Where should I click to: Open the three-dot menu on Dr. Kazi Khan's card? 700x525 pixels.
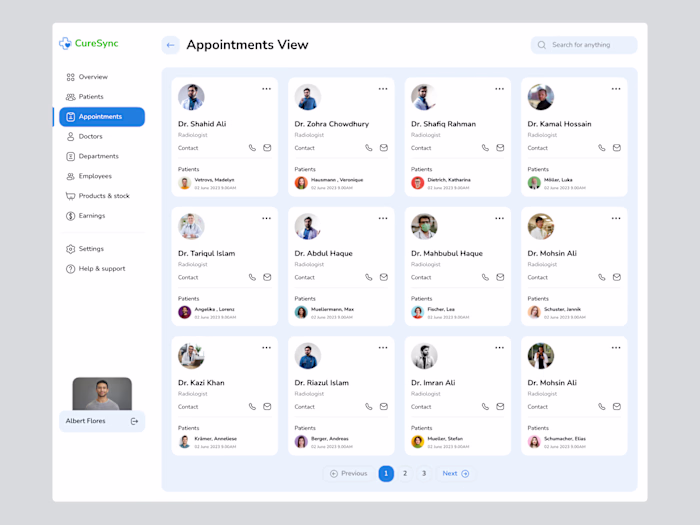(267, 348)
